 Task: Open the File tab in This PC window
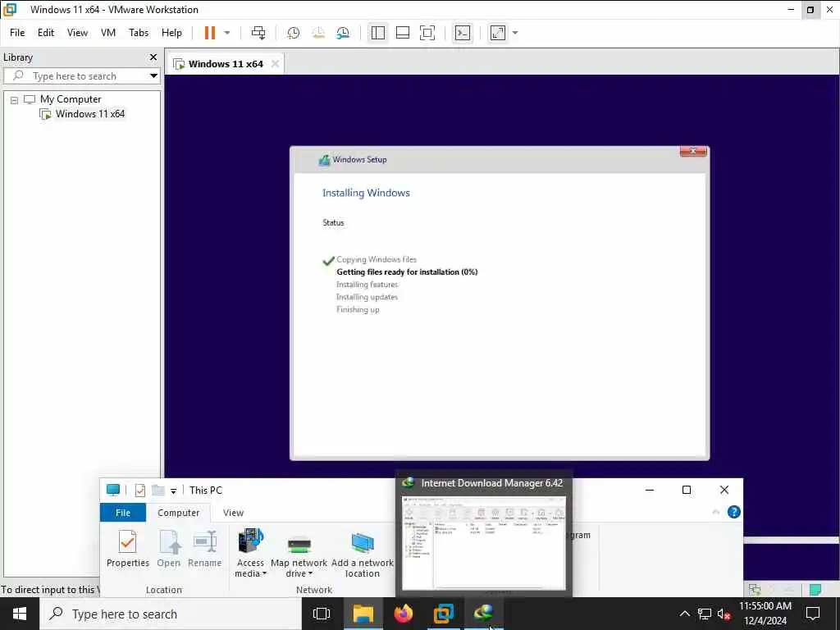[x=123, y=513]
